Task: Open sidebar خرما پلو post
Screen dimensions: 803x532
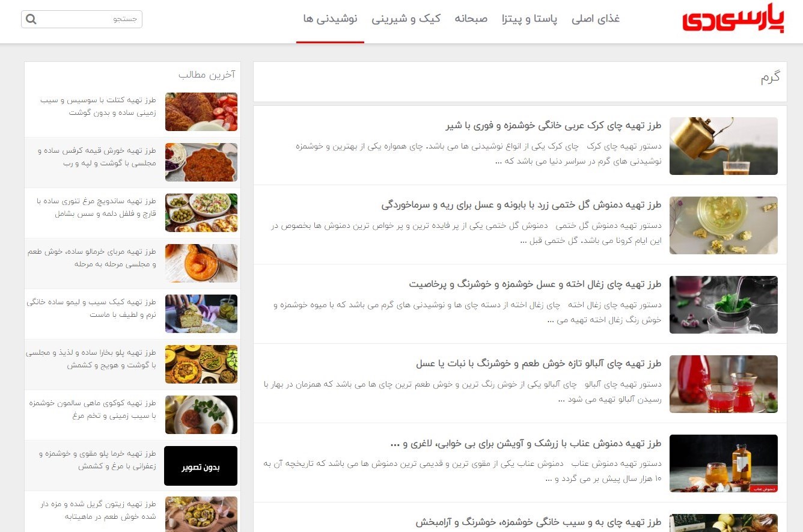Action: [x=97, y=459]
